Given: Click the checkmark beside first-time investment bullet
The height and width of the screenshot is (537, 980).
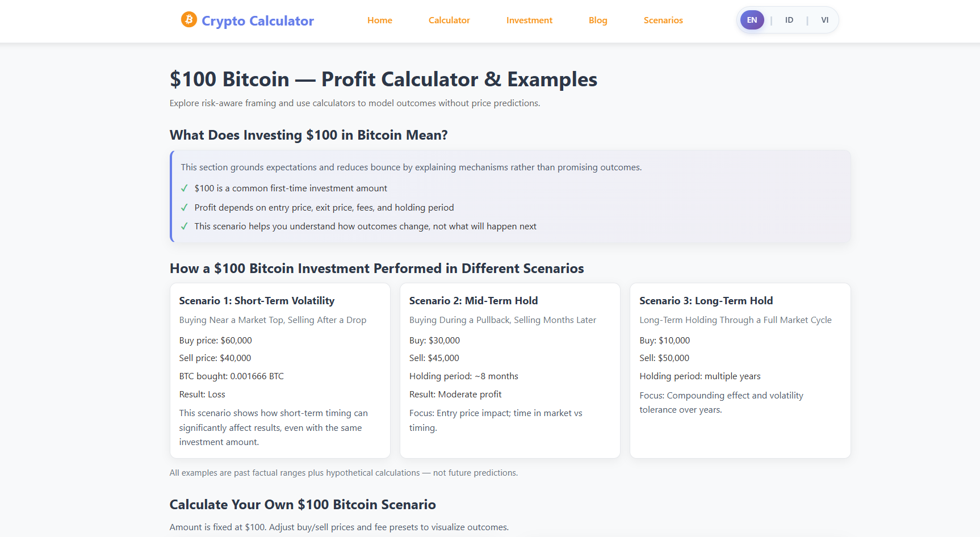Looking at the screenshot, I should pos(185,188).
